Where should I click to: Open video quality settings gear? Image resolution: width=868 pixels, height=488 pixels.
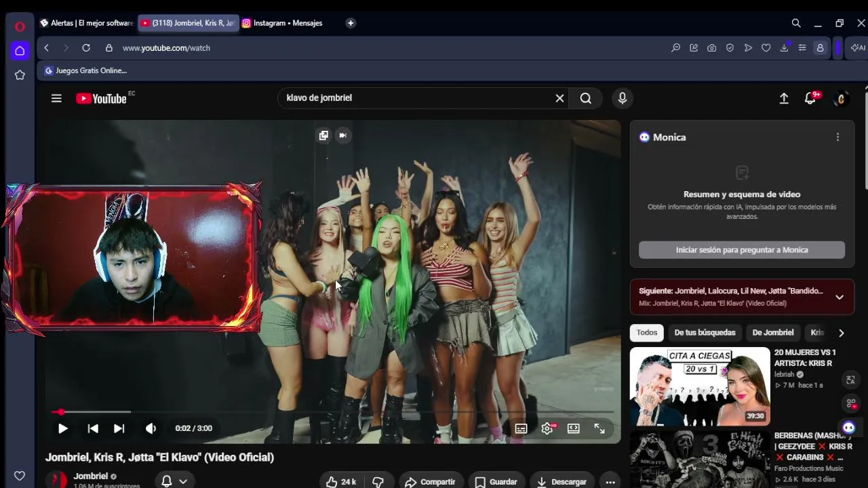coord(548,428)
